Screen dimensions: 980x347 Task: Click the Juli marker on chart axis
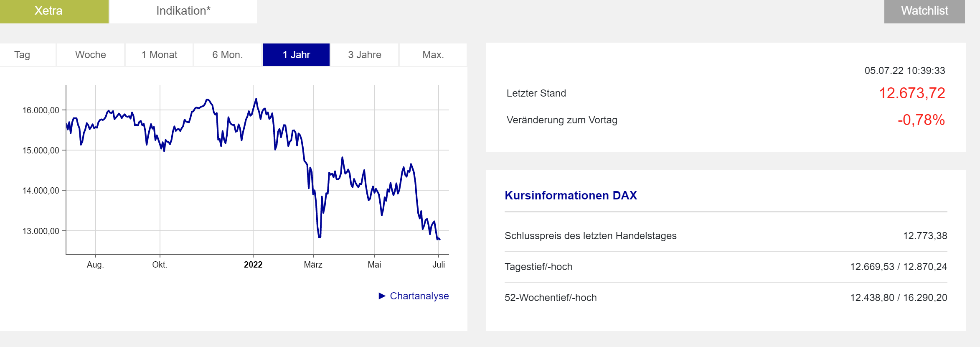(438, 265)
